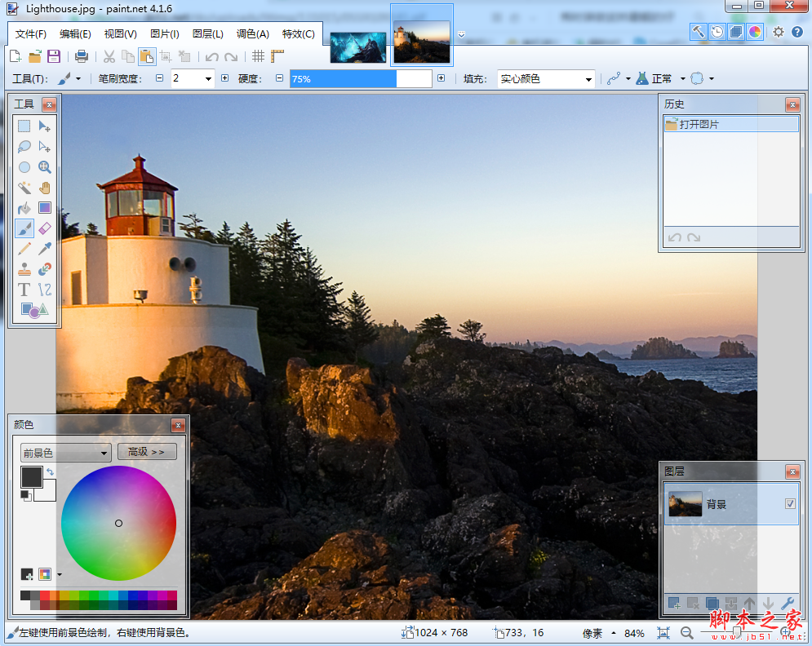
Task: Toggle Layers window visibility button
Action: [736, 32]
